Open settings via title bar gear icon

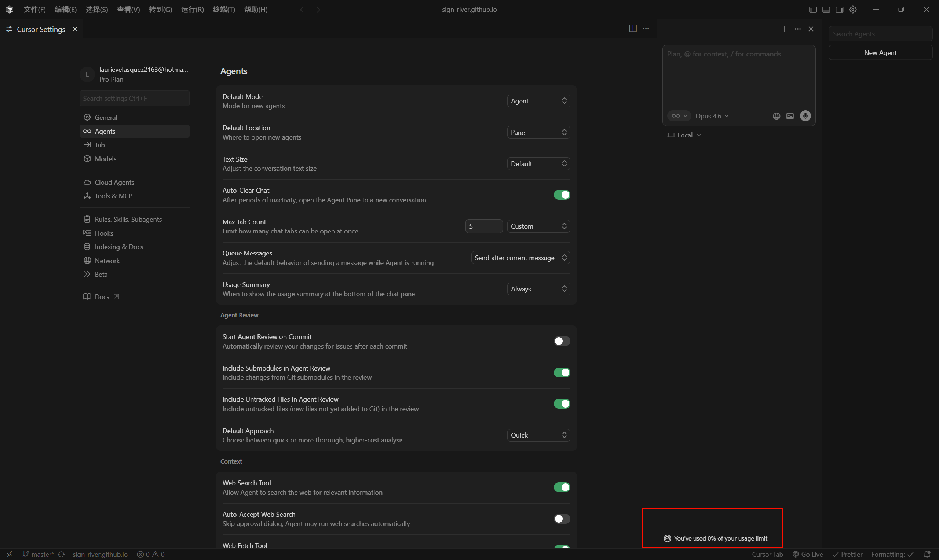pyautogui.click(x=853, y=10)
